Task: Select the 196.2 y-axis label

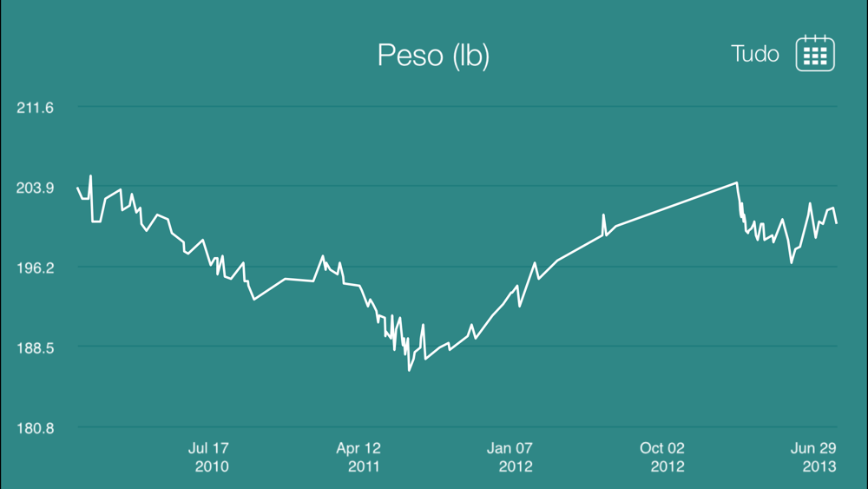Action: tap(36, 268)
